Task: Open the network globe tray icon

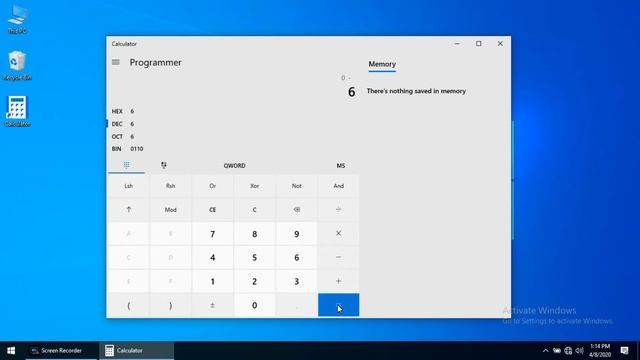Action: point(568,351)
